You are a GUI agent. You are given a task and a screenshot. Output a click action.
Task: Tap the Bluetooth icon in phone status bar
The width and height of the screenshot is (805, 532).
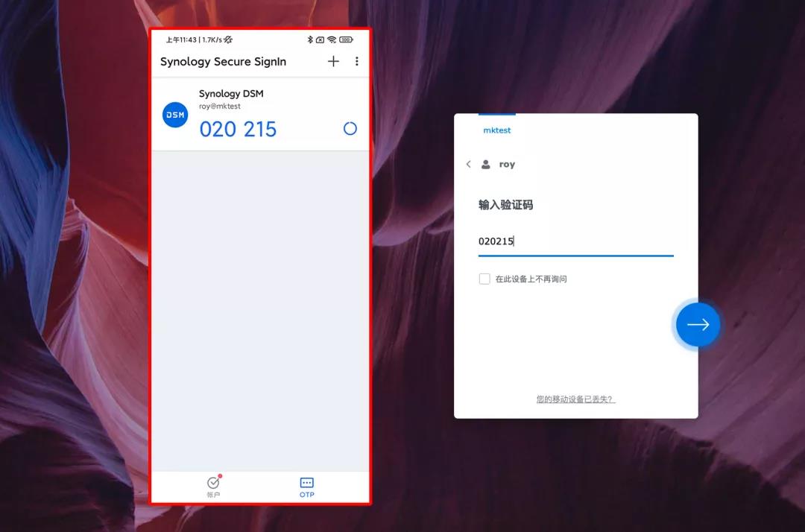(310, 39)
